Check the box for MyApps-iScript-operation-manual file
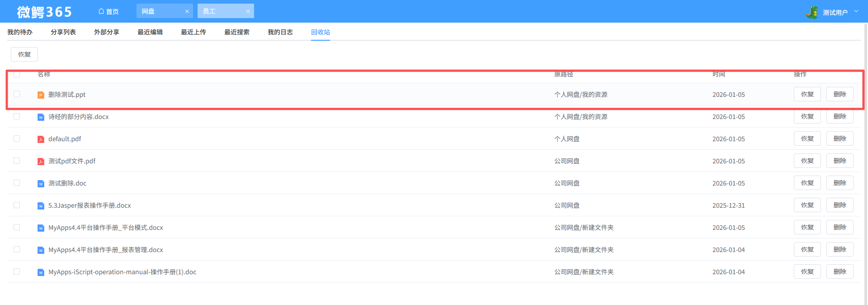Screen dimensions: 868x305 (17, 272)
